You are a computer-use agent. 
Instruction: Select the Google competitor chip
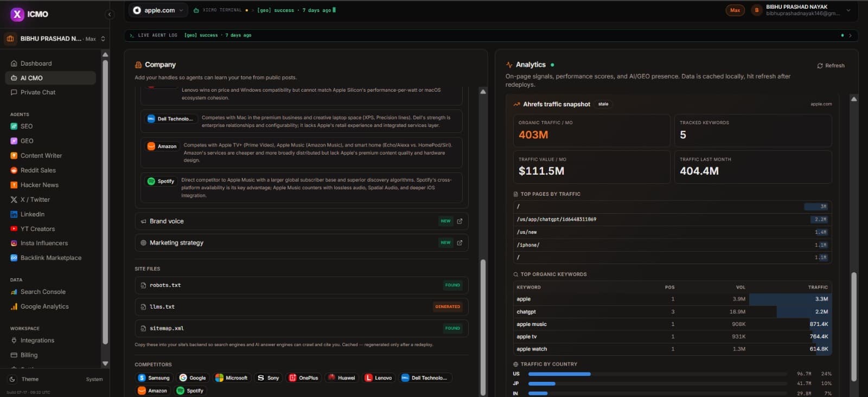[x=193, y=378]
